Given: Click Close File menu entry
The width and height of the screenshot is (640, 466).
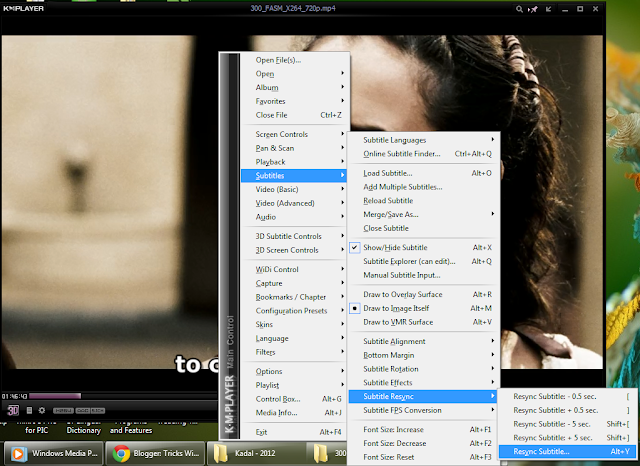Looking at the screenshot, I should 294,115.
